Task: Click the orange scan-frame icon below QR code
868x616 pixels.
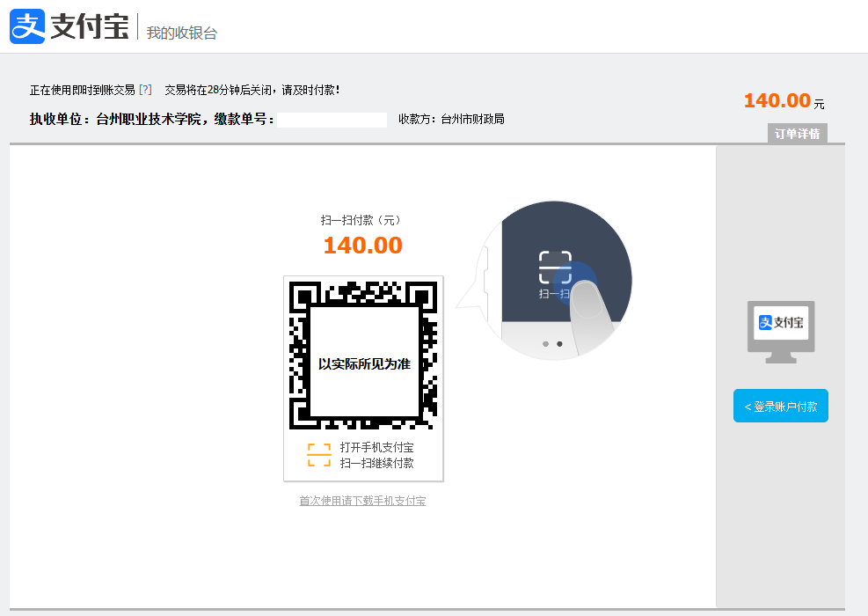Action: click(x=319, y=455)
